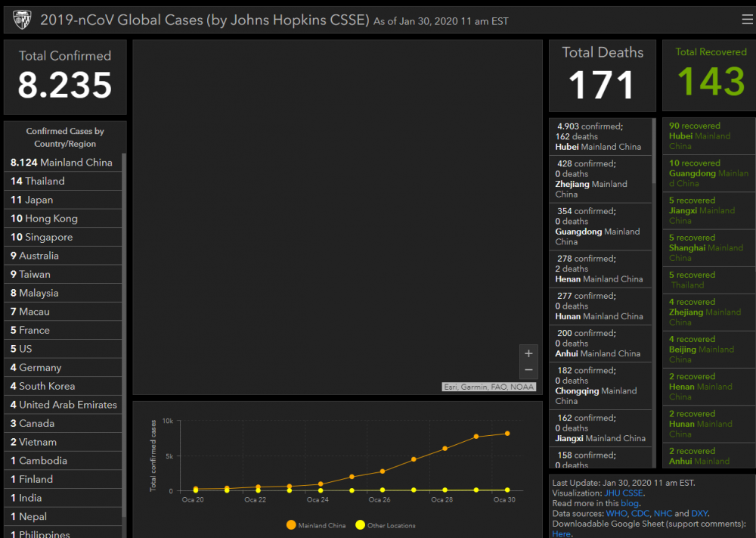The width and height of the screenshot is (756, 538).
Task: Select 1 Nepal row
Action: pyautogui.click(x=63, y=516)
